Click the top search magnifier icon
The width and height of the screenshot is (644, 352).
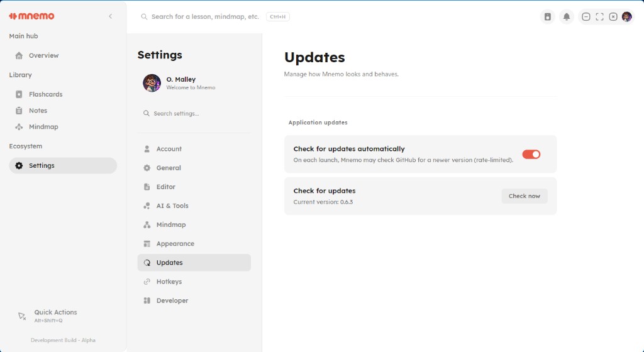coord(144,17)
